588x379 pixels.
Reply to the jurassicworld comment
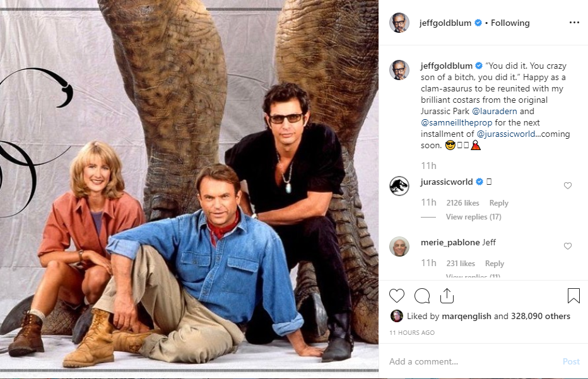[498, 203]
